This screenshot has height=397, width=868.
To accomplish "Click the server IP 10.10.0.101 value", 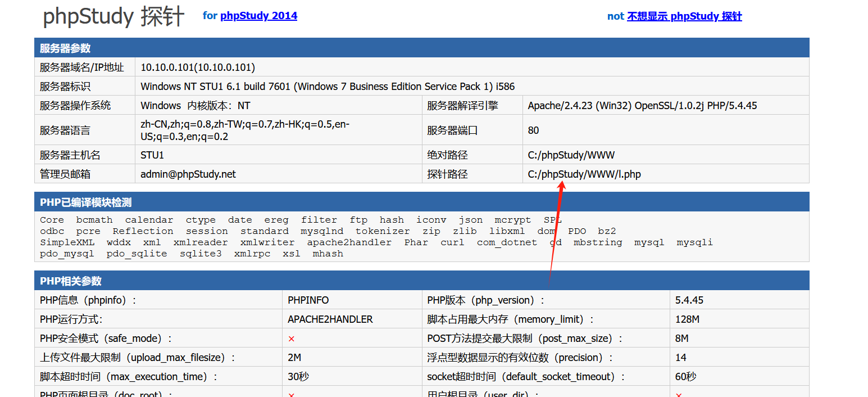I will pyautogui.click(x=198, y=67).
